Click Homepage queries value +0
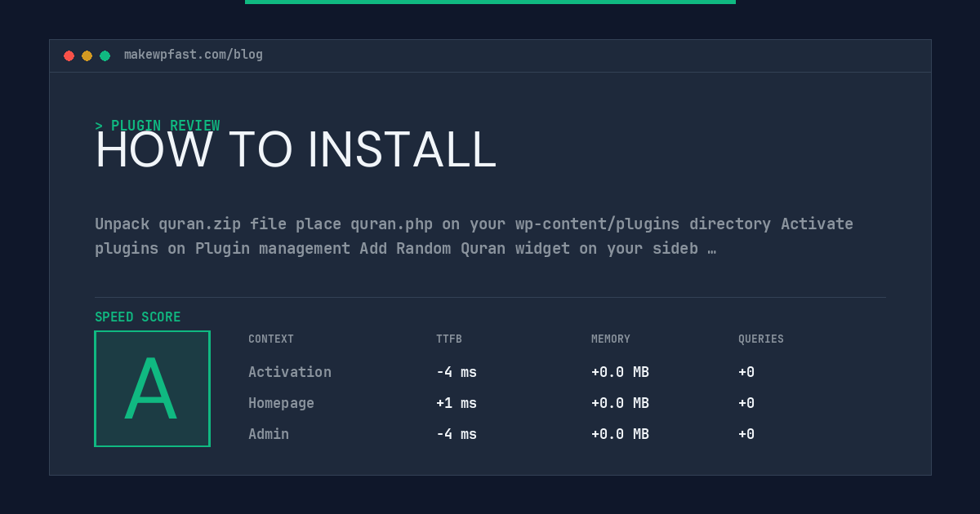 tap(746, 403)
